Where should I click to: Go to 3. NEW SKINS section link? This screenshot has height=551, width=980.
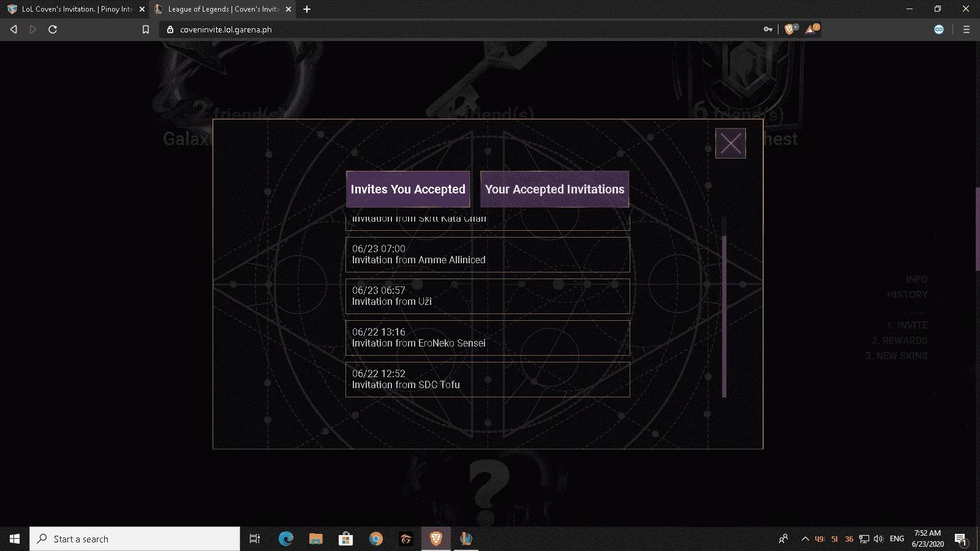[x=896, y=356]
